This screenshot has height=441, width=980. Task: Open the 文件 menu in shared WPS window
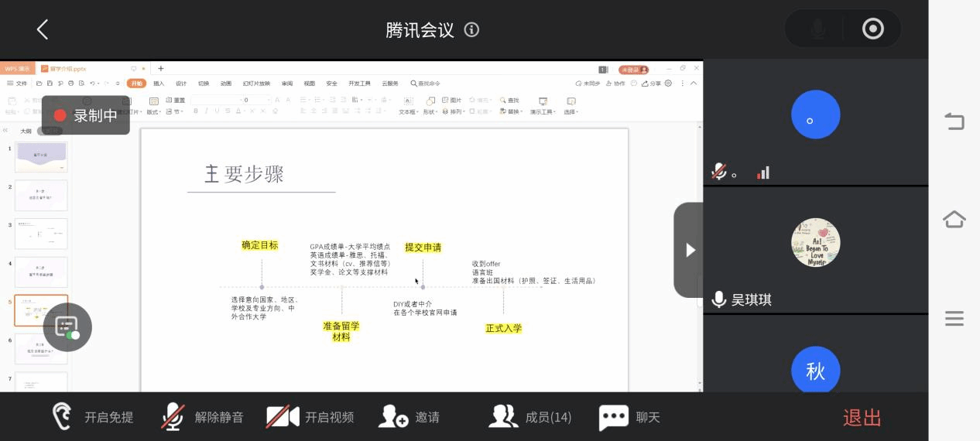(x=17, y=84)
